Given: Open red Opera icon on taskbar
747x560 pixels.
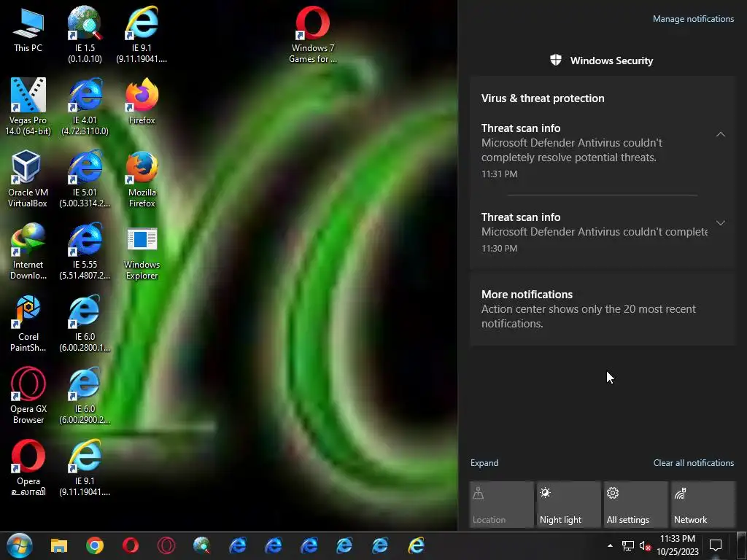Looking at the screenshot, I should point(131,545).
